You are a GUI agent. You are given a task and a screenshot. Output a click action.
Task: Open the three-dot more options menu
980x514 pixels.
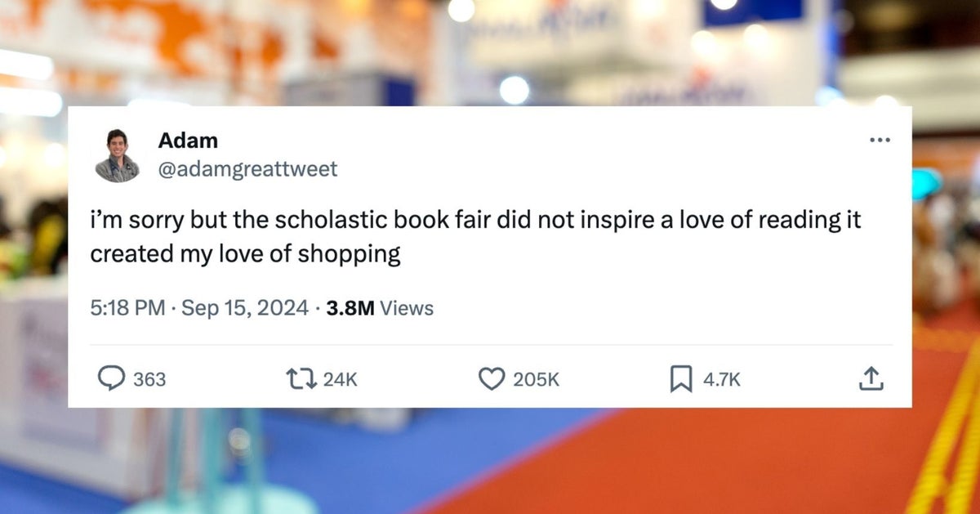point(880,140)
